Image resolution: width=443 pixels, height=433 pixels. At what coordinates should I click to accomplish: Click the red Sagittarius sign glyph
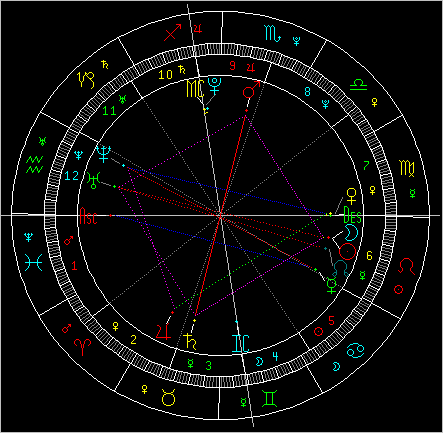tap(173, 32)
